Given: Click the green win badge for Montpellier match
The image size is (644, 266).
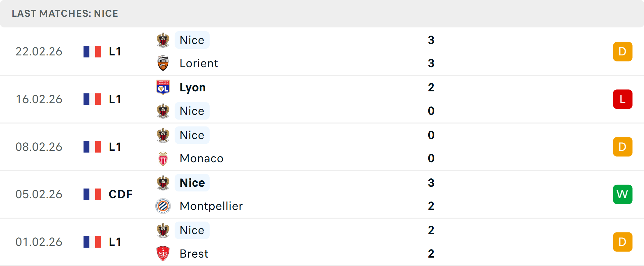Looking at the screenshot, I should 623,194.
